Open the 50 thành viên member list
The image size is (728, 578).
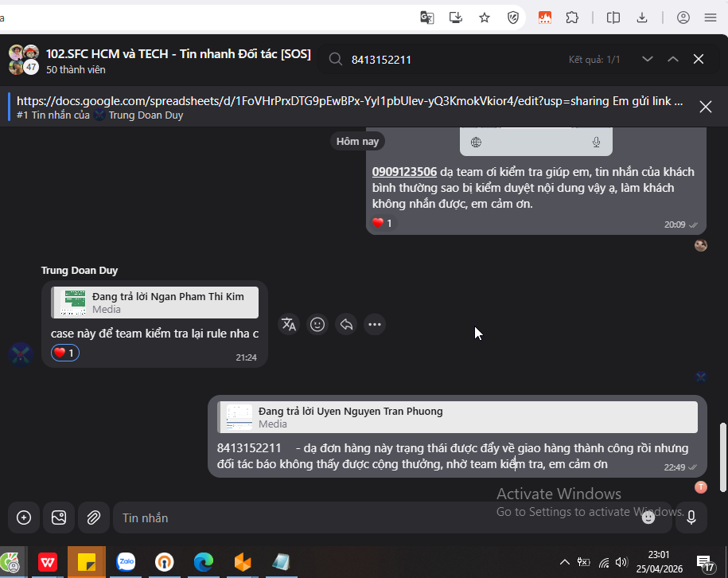tap(76, 70)
